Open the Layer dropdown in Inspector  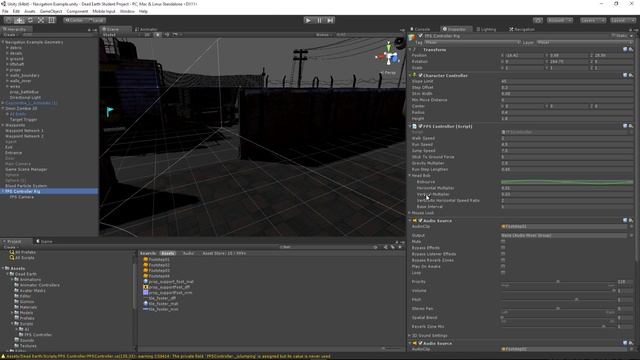pos(584,42)
